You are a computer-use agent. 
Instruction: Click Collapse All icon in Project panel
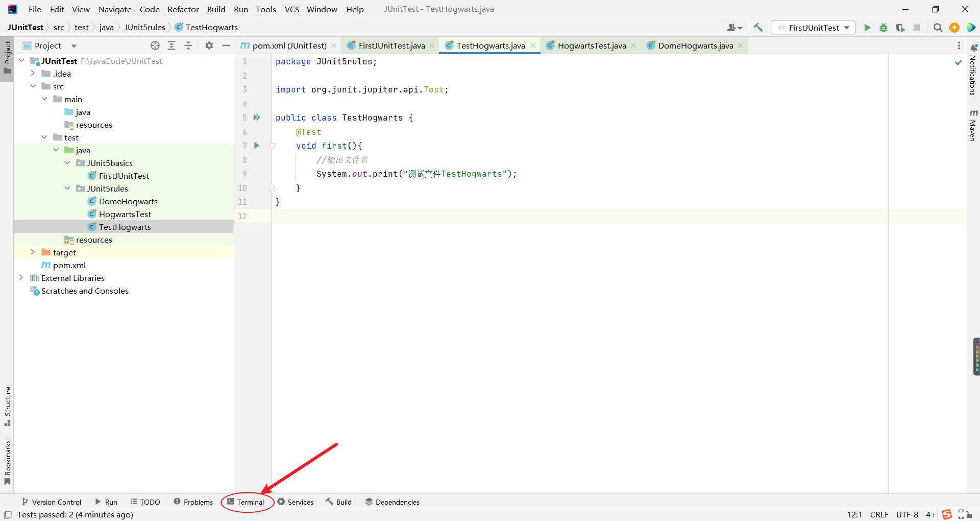tap(188, 45)
